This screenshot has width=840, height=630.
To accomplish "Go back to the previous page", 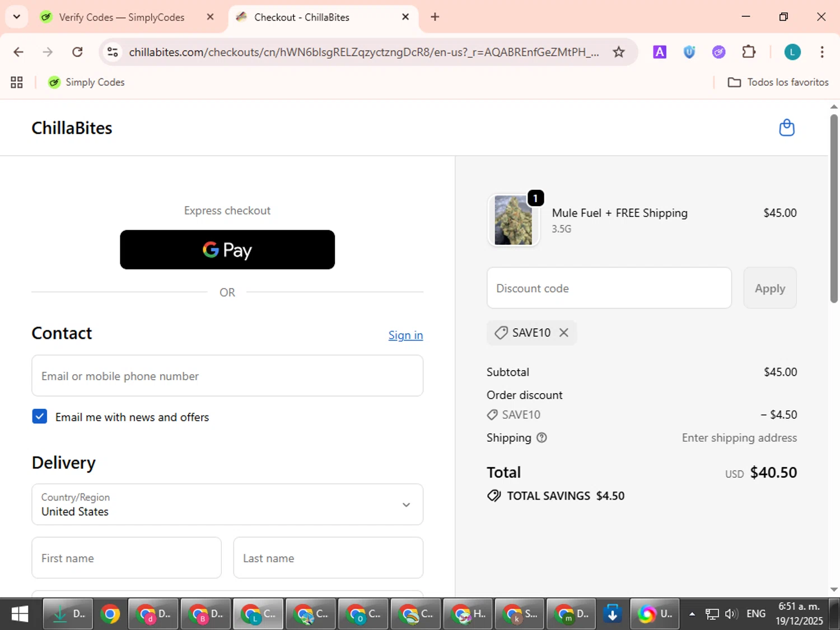I will (18, 52).
